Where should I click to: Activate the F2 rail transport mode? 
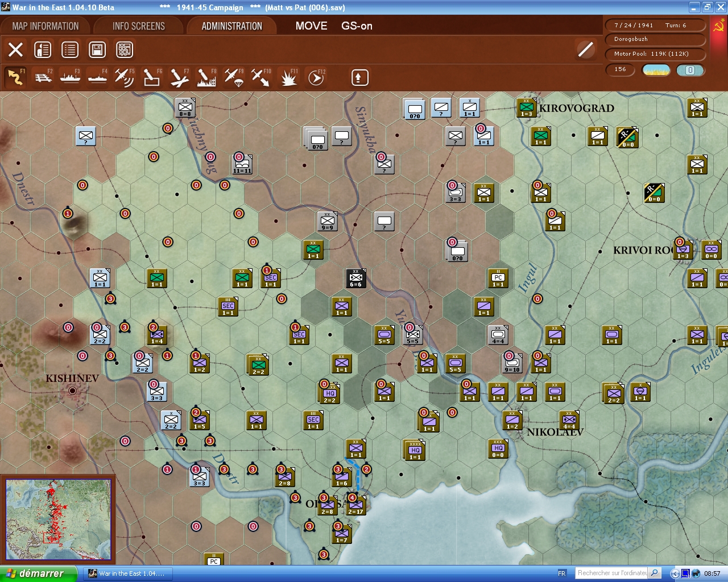43,77
